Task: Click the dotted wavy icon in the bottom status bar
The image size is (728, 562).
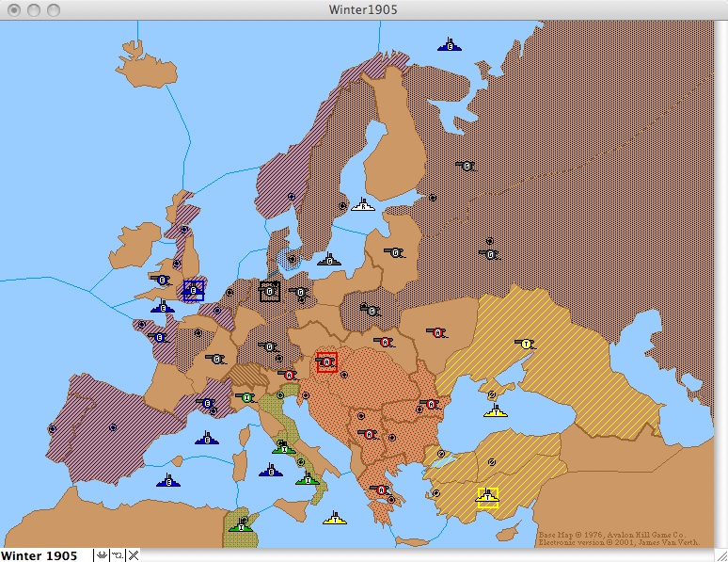Action: tap(118, 555)
